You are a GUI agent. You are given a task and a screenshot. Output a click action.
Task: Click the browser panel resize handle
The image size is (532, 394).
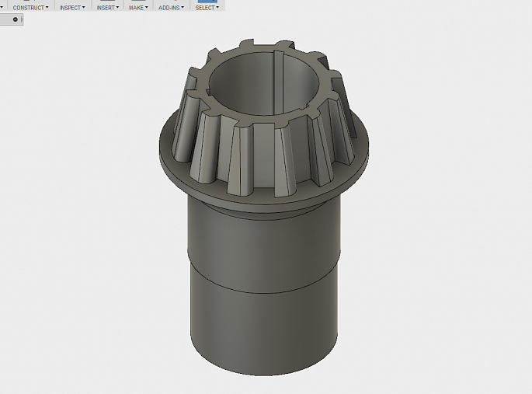(23, 19)
